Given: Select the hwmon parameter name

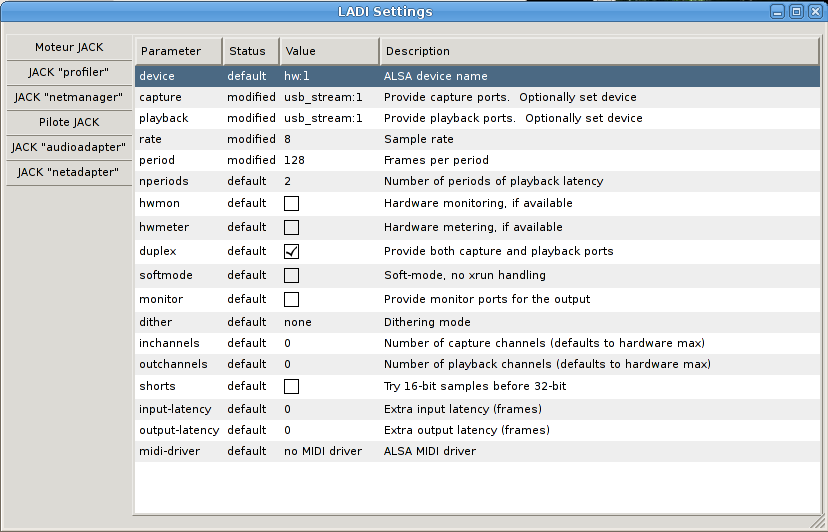Looking at the screenshot, I should 159,203.
